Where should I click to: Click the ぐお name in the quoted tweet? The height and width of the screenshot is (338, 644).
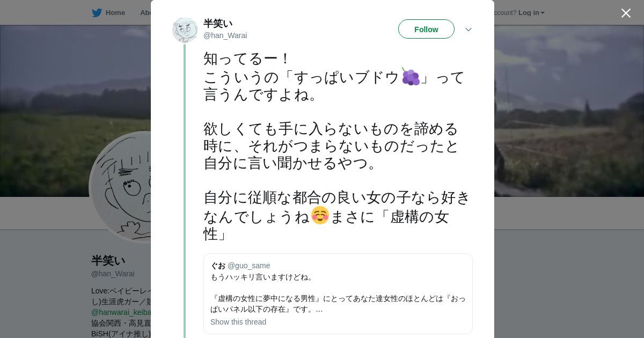click(x=218, y=266)
